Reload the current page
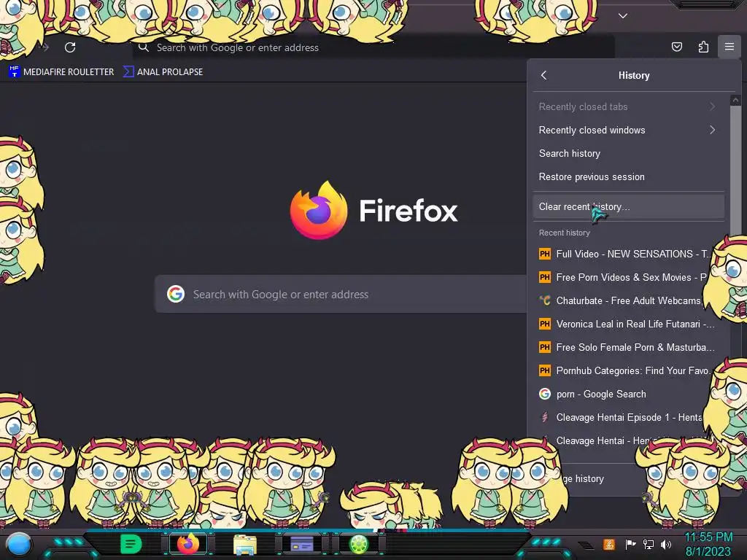This screenshot has width=747, height=560. pos(70,47)
